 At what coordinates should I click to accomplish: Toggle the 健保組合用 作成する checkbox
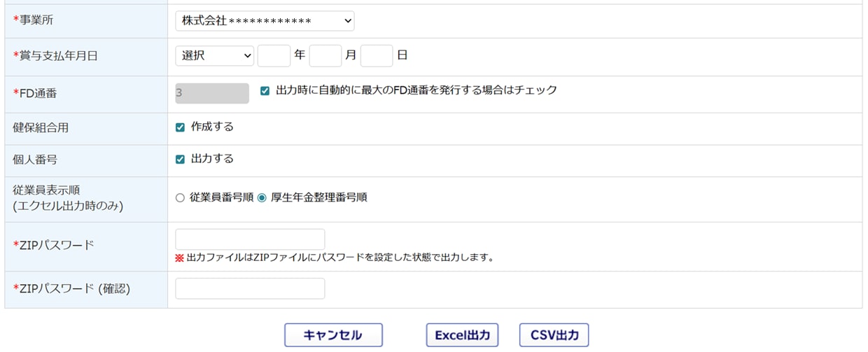tap(180, 127)
